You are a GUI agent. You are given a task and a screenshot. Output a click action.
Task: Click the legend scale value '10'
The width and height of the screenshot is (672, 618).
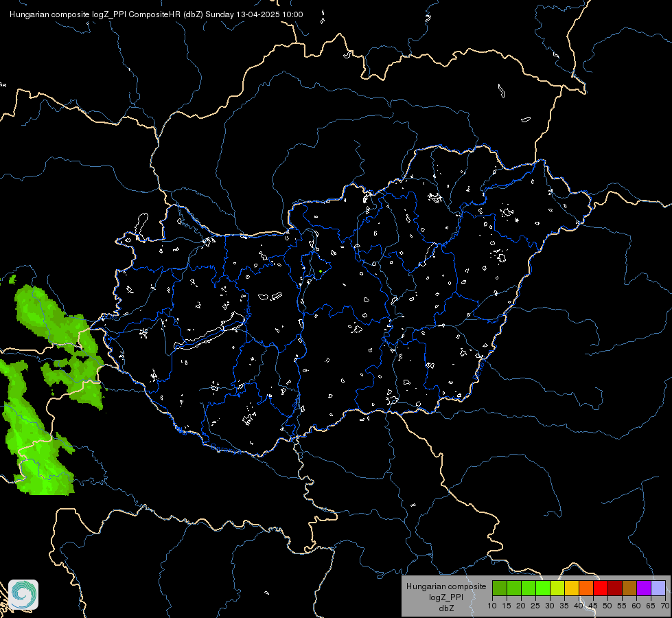tap(492, 606)
